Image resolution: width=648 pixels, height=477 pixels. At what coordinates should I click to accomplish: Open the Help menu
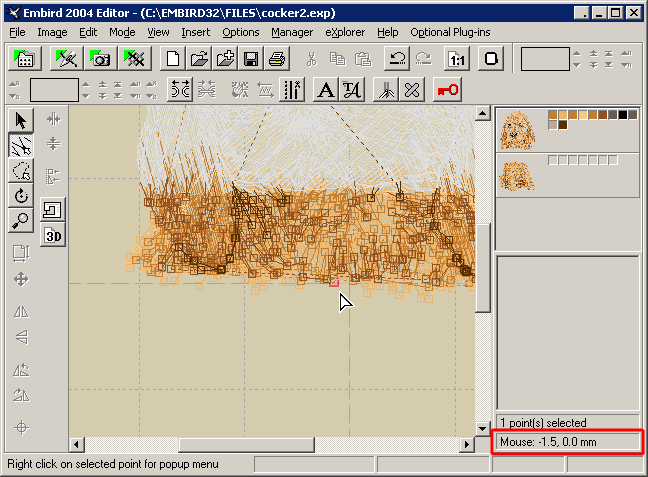[x=388, y=32]
